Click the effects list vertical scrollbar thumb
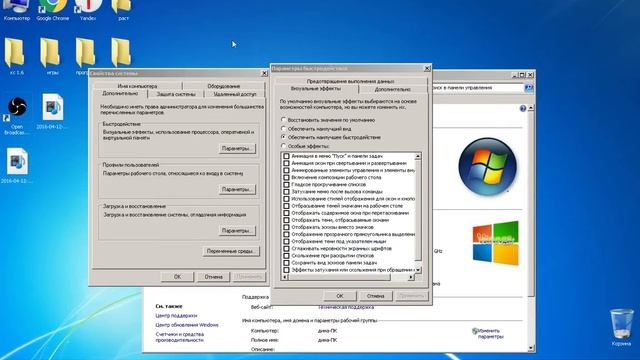 point(418,210)
